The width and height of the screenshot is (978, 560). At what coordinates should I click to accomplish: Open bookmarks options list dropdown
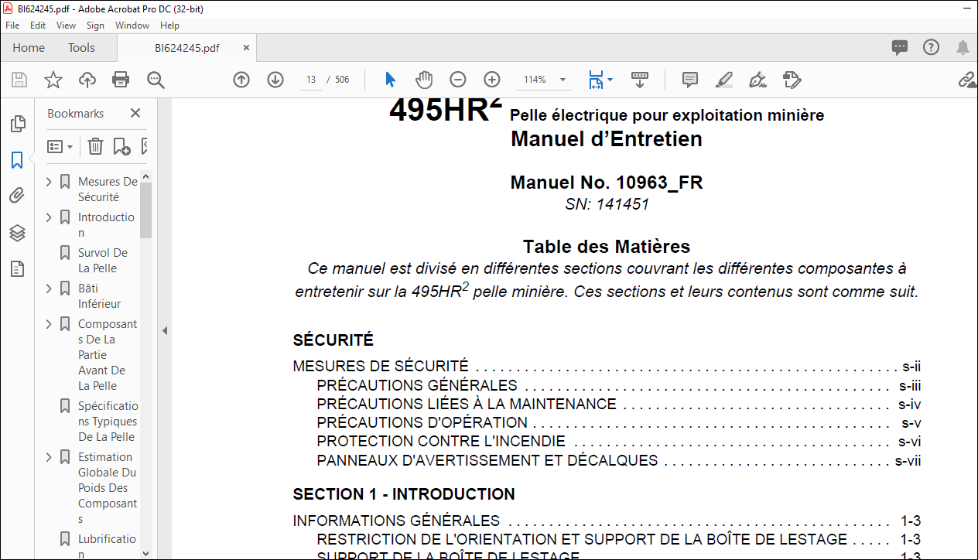pos(60,146)
